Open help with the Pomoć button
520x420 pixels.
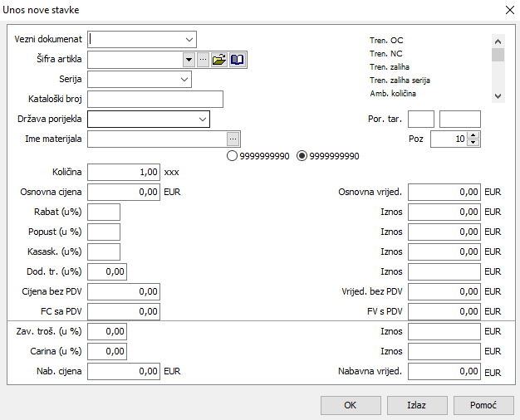483,405
